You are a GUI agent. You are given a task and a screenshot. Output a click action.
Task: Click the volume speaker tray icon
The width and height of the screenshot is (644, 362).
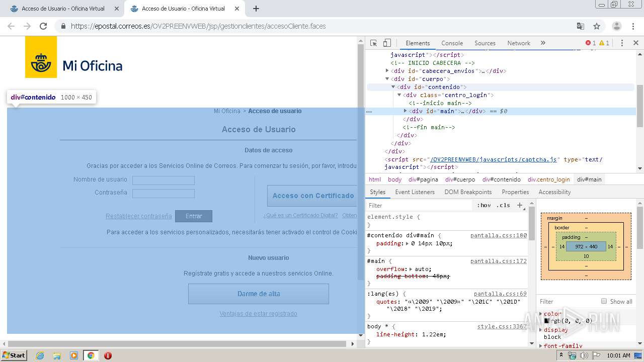[584, 355]
